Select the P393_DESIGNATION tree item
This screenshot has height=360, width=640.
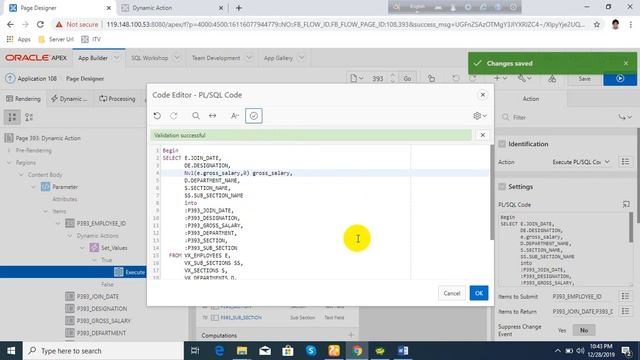tap(102, 309)
